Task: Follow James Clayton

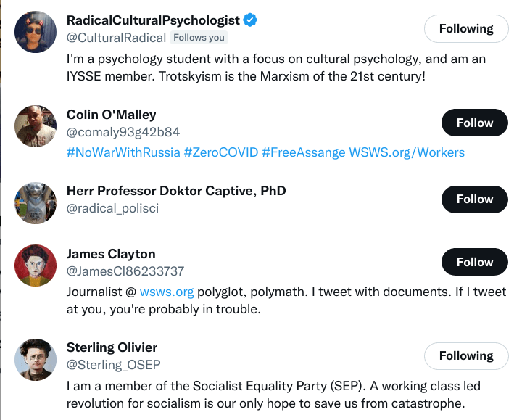Action: [474, 263]
